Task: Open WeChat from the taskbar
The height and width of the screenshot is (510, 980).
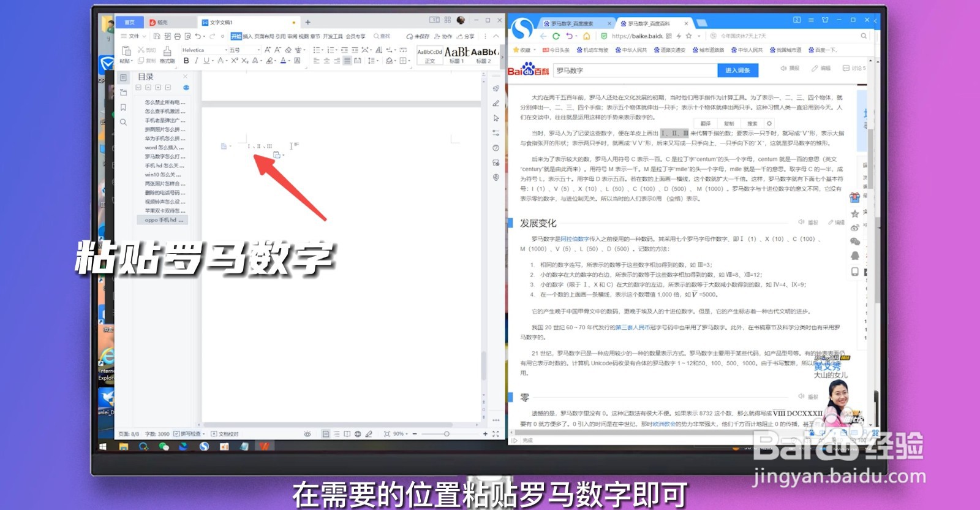Action: click(x=164, y=446)
